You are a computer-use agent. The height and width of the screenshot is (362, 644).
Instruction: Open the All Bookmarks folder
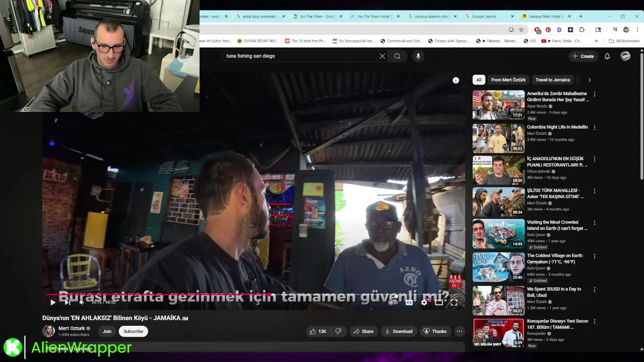[x=624, y=41]
